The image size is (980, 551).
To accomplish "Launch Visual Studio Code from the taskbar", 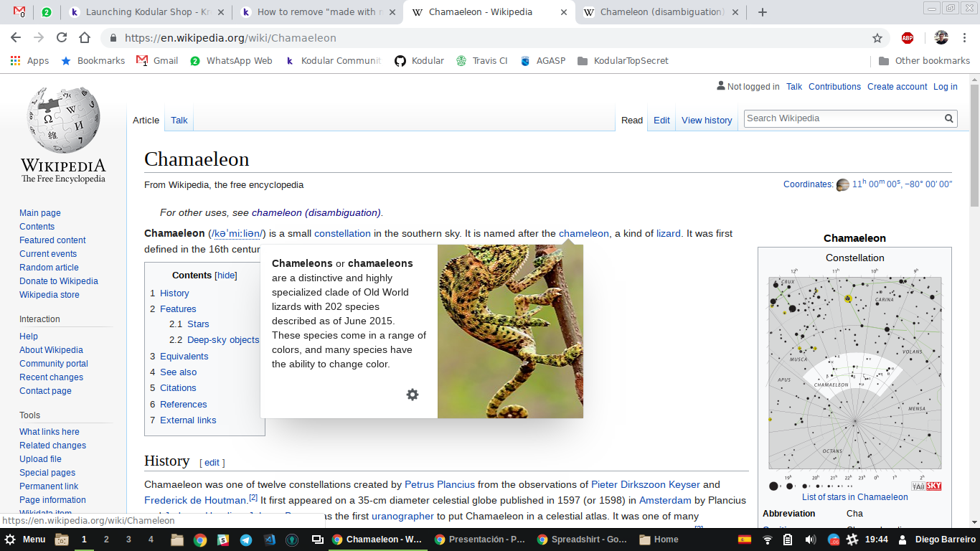I will 269,540.
